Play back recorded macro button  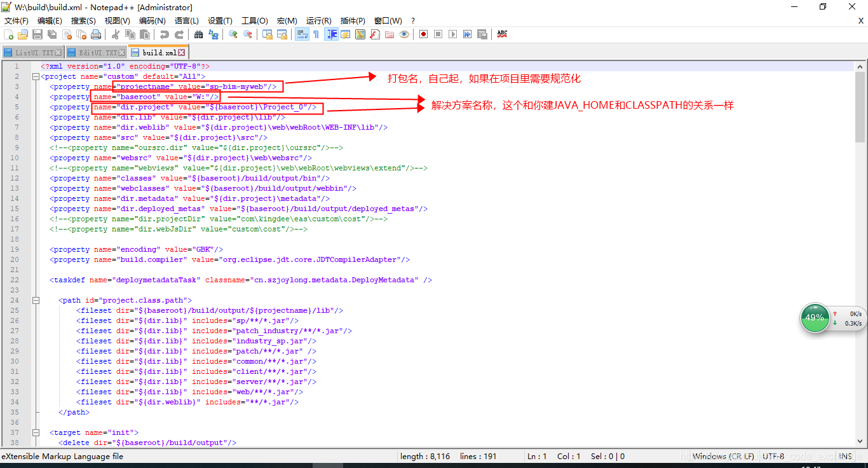click(453, 34)
